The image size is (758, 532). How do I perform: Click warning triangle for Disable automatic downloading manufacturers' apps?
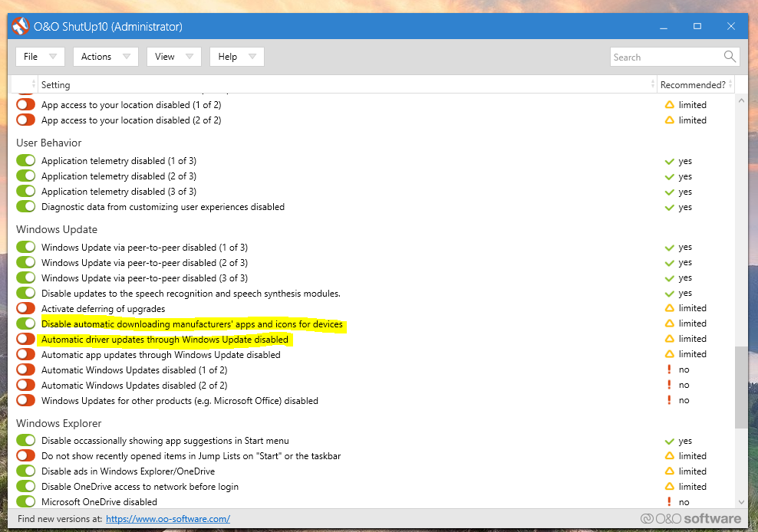point(670,323)
